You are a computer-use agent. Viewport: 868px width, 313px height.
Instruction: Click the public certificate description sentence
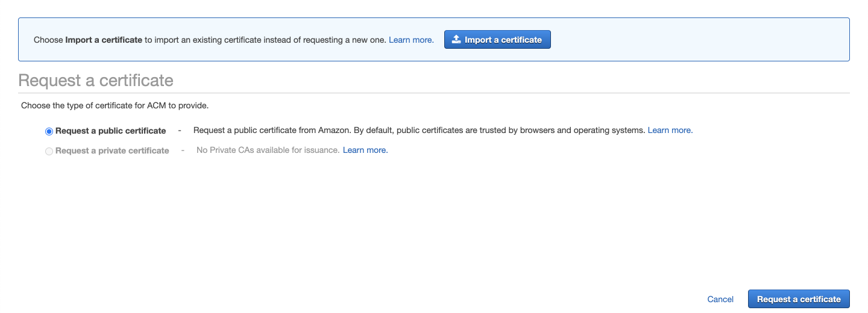tap(419, 130)
